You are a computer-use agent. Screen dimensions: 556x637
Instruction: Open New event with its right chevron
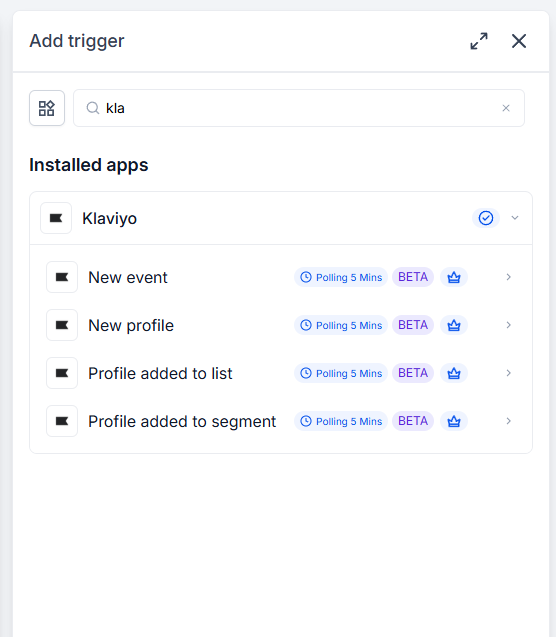point(508,277)
